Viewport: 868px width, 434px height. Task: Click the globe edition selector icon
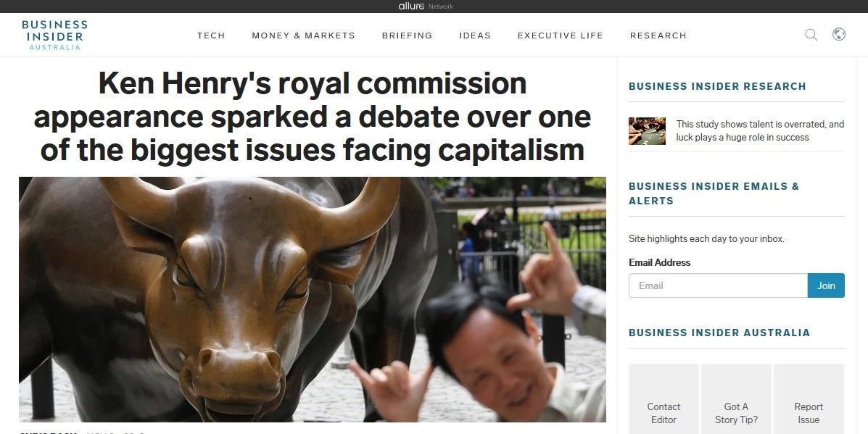(839, 34)
